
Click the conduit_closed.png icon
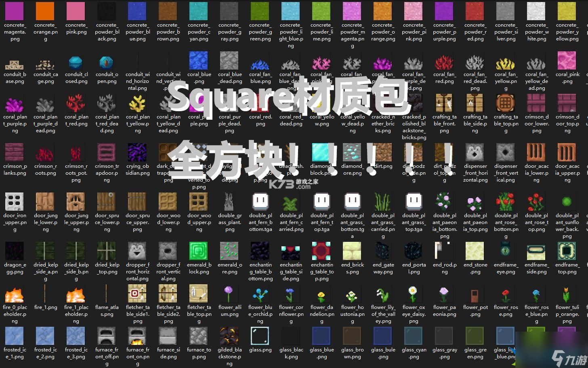click(x=76, y=63)
